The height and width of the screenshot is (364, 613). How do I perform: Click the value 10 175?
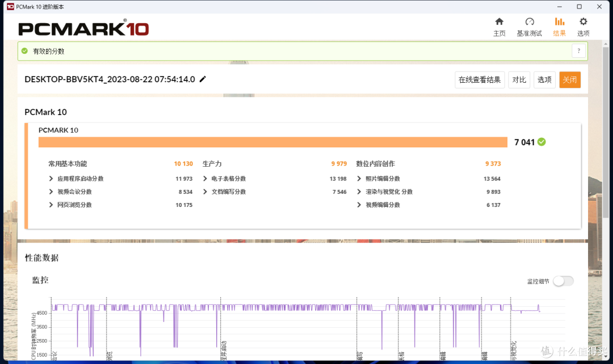pyautogui.click(x=184, y=205)
